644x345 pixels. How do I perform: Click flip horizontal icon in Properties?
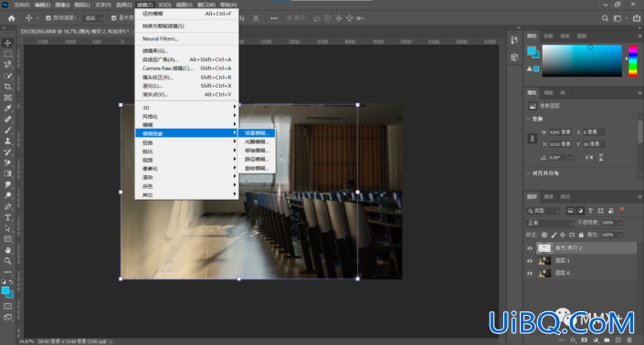point(589,158)
